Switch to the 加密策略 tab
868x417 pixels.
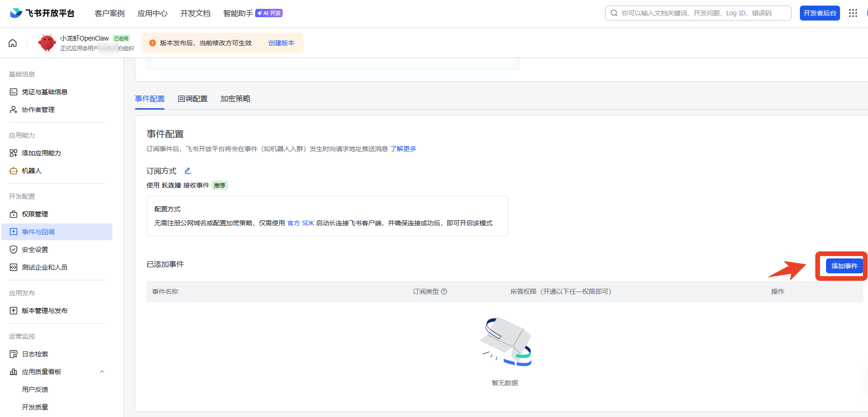pyautogui.click(x=235, y=99)
